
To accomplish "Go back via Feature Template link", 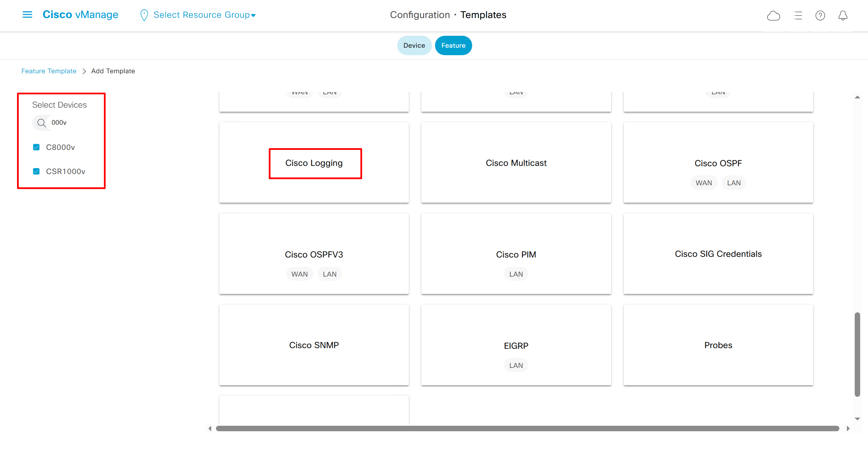I will click(49, 71).
